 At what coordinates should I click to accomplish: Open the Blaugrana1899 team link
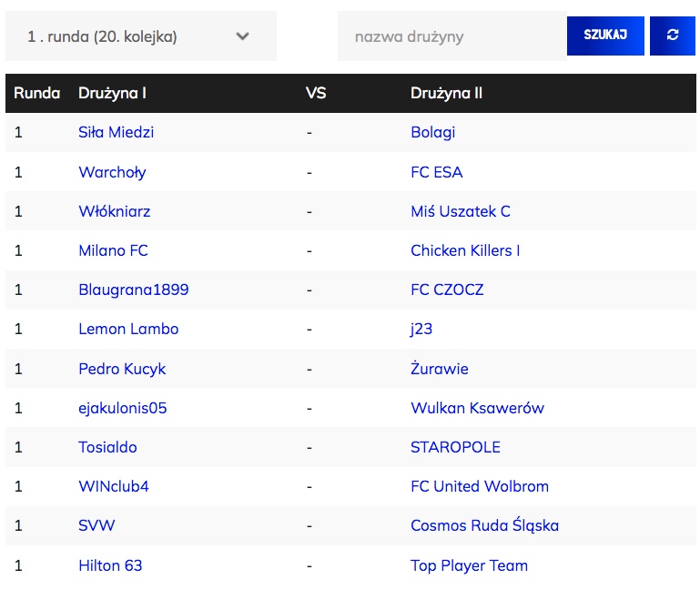[134, 290]
